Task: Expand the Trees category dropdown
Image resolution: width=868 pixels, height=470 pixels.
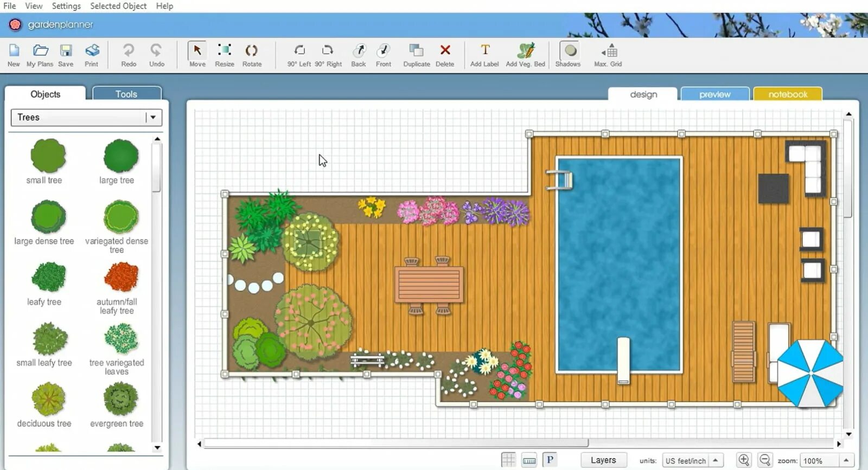Action: [x=153, y=117]
